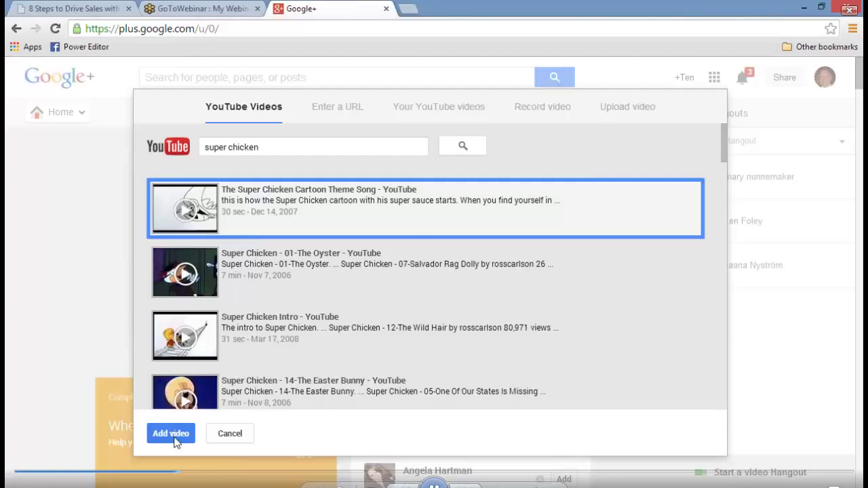Click Angela Hartman's profile photo
868x488 pixels.
[x=379, y=475]
